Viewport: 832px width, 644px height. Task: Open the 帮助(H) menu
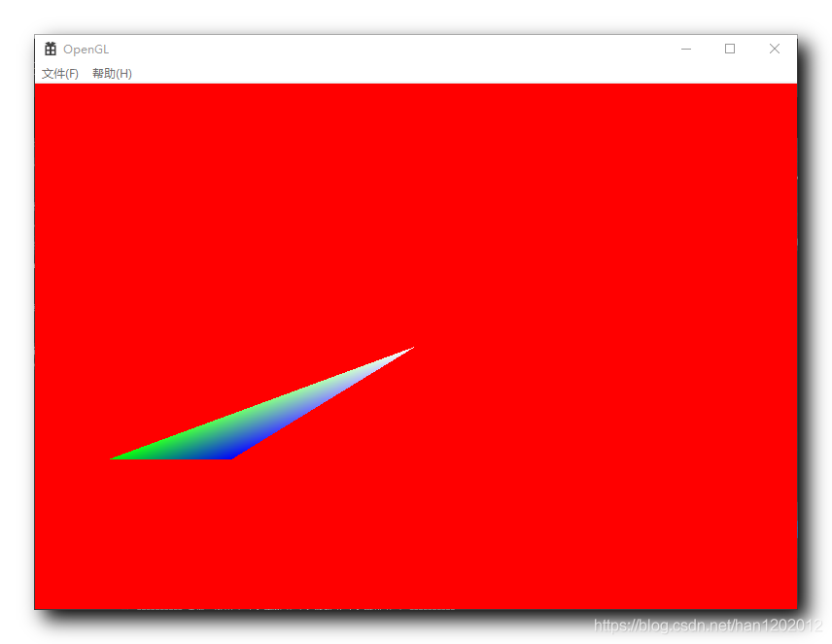pyautogui.click(x=111, y=73)
